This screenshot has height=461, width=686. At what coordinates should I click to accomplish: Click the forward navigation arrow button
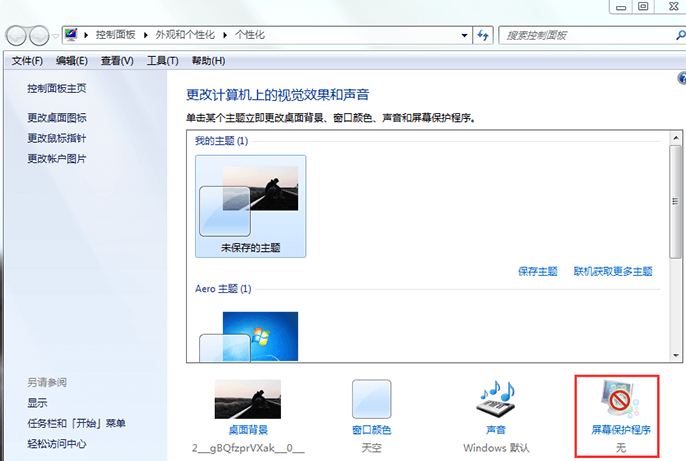[x=41, y=35]
